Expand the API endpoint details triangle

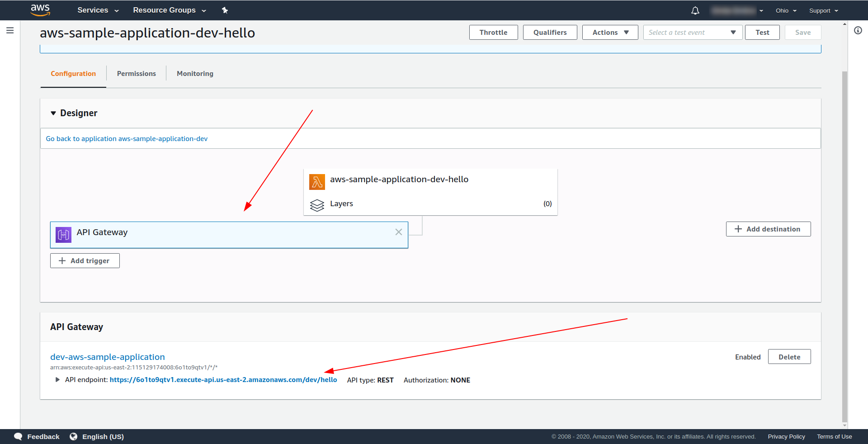tap(57, 380)
